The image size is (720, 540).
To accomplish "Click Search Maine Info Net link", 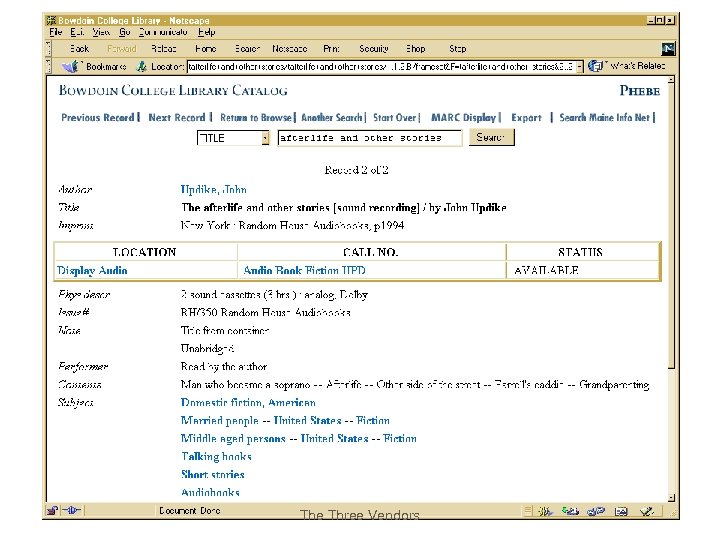I will pyautogui.click(x=604, y=118).
